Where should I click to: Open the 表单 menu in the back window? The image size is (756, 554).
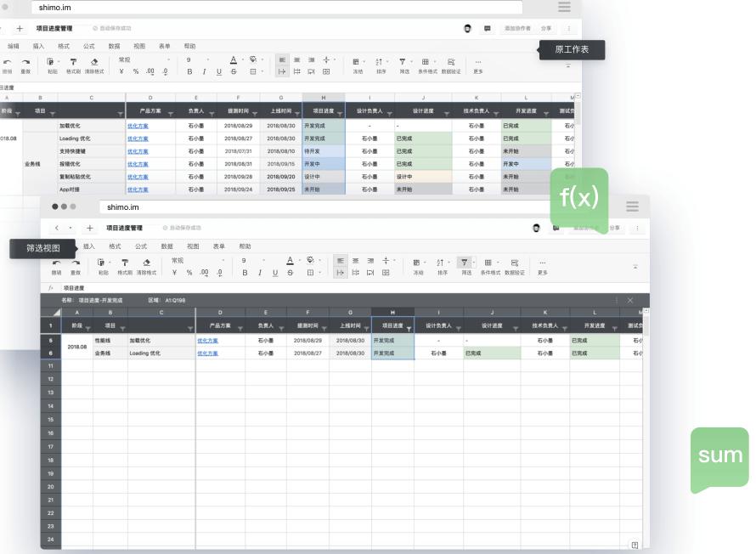165,46
